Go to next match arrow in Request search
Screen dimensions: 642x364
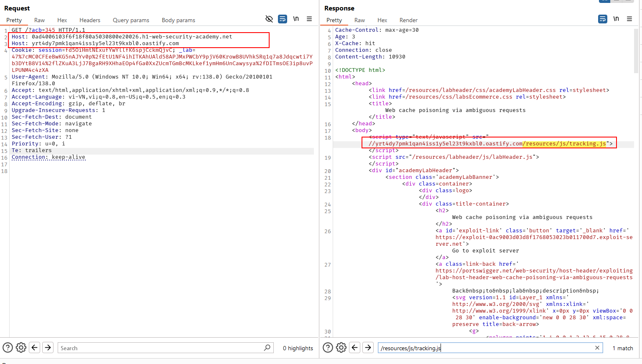tap(48, 347)
